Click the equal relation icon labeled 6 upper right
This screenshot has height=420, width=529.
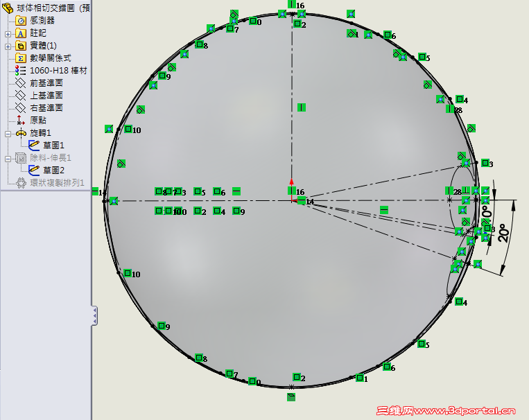click(x=388, y=35)
